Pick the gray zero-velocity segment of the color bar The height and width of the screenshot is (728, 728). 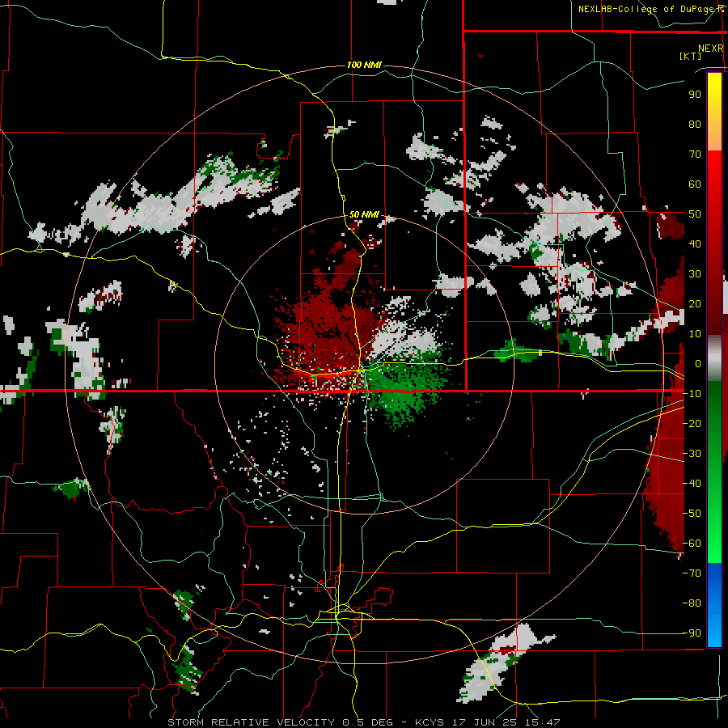click(714, 358)
